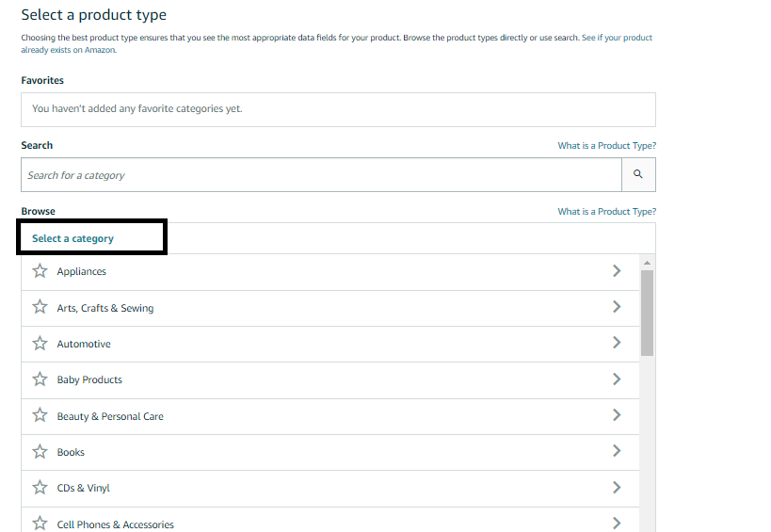Screen dimensions: 771x532
Task: Open What is a Product Type link beside Search
Action: click(607, 146)
